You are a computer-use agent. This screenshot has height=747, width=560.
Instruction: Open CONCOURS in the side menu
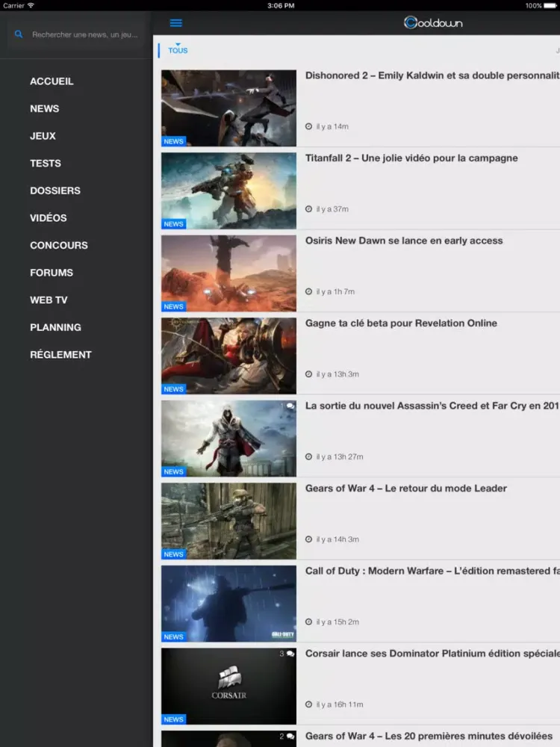(x=59, y=245)
